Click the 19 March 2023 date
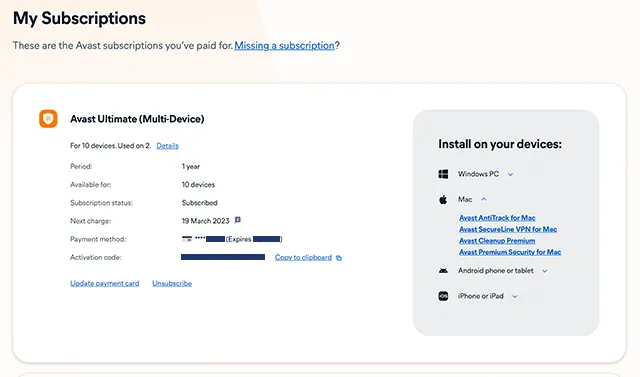Viewport: 640px width, 377px height. pyautogui.click(x=206, y=221)
